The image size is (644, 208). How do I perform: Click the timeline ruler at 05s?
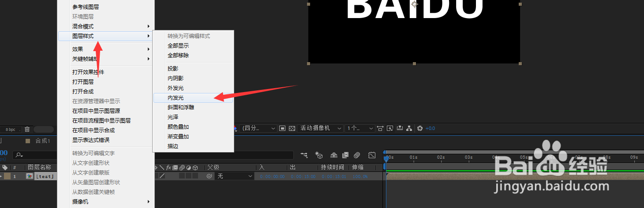pyautogui.click(x=524, y=157)
